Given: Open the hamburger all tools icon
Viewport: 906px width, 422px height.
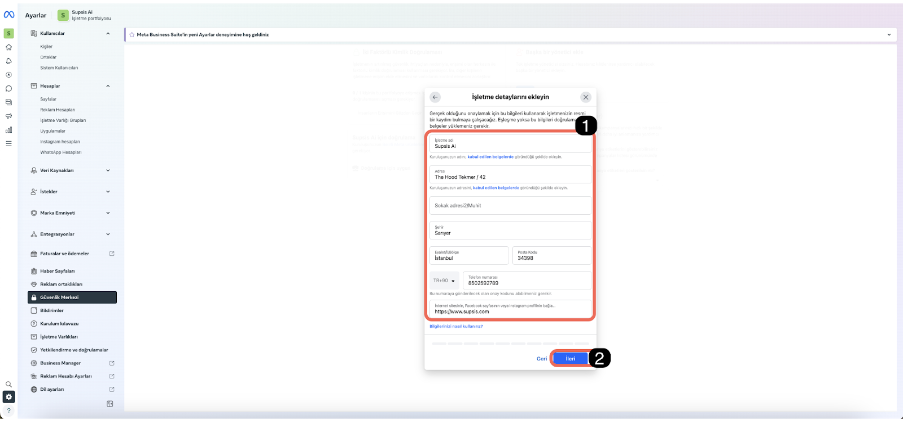Looking at the screenshot, I should 9,143.
